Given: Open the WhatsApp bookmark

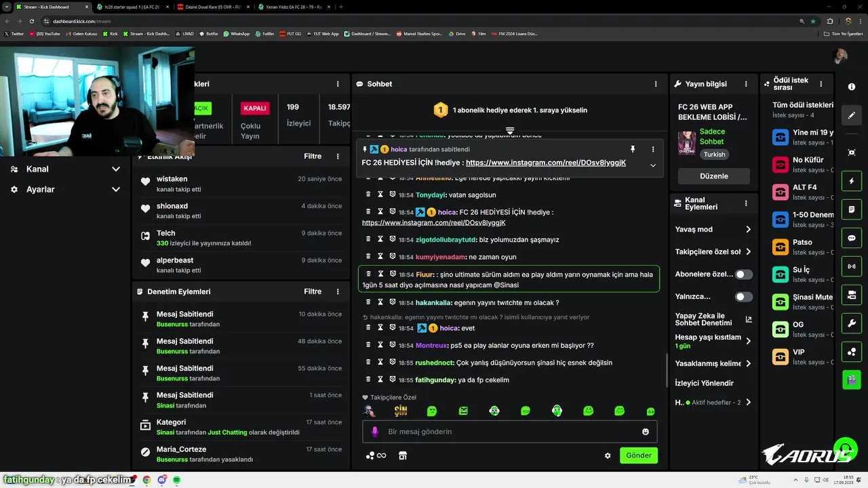Looking at the screenshot, I should point(236,33).
